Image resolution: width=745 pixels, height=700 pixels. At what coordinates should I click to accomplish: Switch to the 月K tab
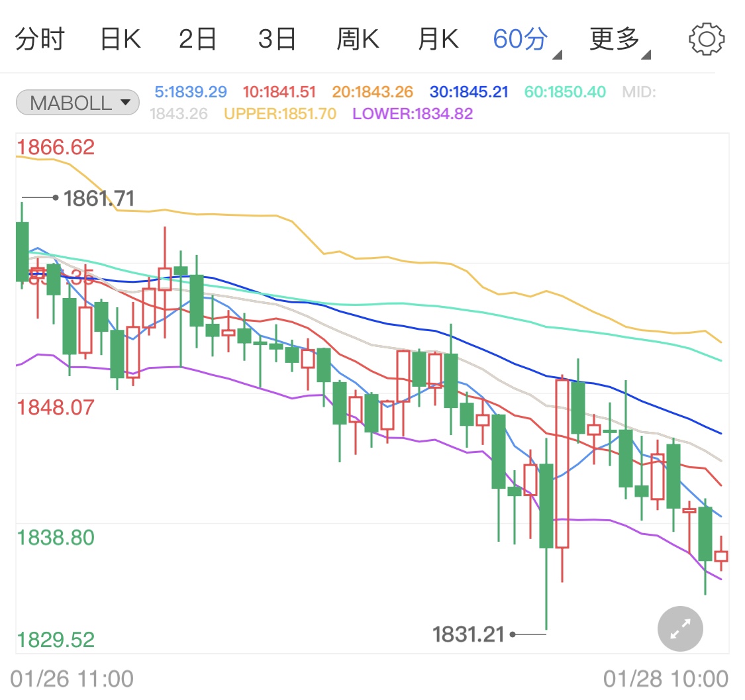click(438, 39)
